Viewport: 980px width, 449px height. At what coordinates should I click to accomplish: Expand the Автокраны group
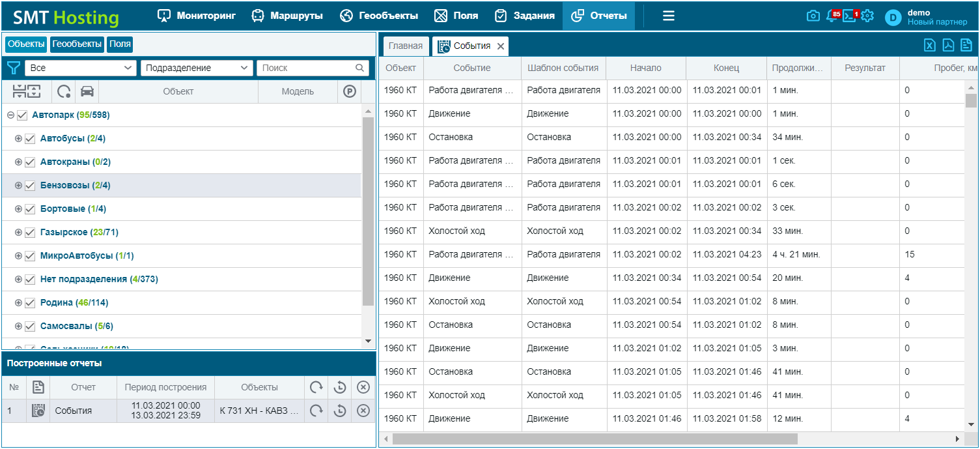[18, 162]
